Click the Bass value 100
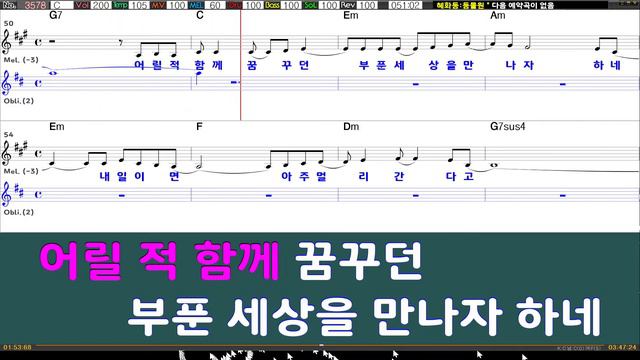 click(x=291, y=5)
